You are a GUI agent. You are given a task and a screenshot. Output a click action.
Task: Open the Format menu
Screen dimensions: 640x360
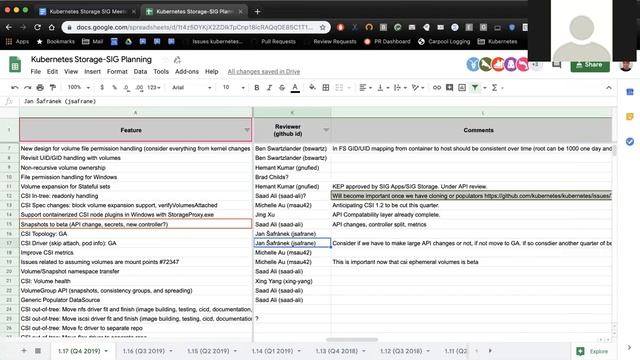[x=117, y=71]
